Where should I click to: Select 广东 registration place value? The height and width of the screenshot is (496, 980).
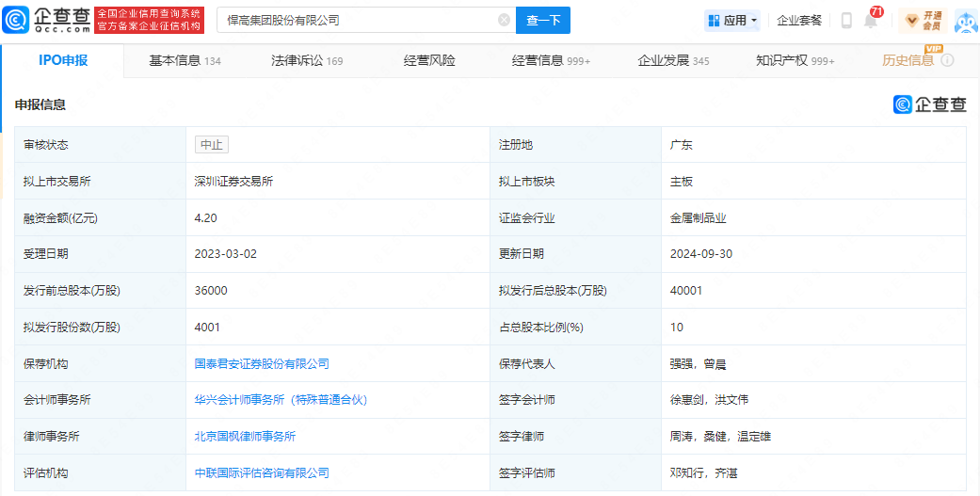point(682,144)
